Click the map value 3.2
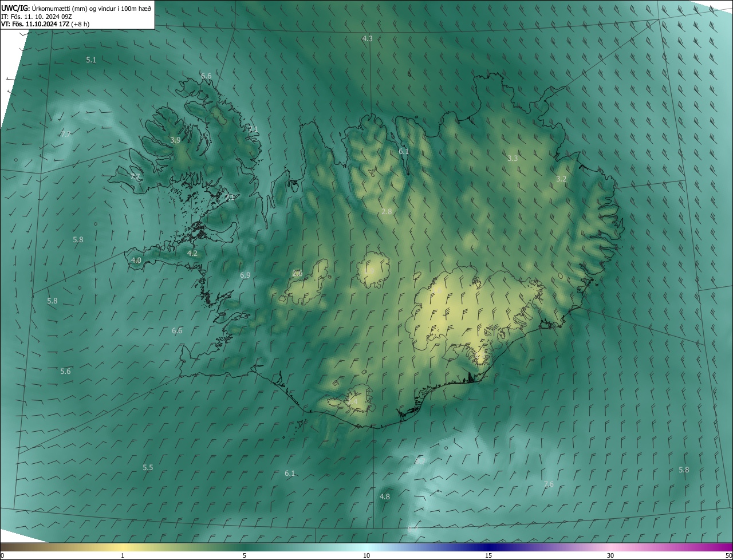 (x=561, y=179)
